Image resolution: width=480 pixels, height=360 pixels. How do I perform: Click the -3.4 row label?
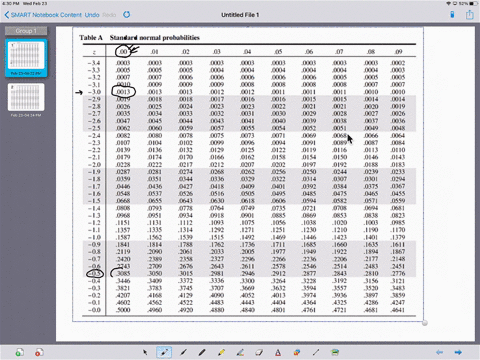coord(94,63)
